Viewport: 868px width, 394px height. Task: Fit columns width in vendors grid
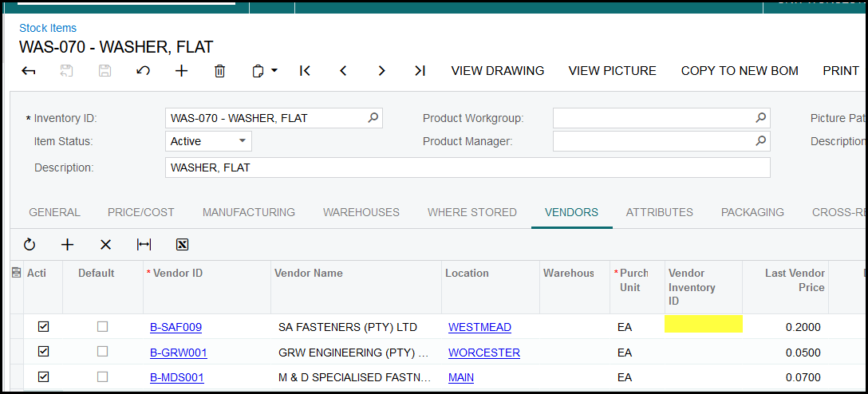pyautogui.click(x=144, y=245)
